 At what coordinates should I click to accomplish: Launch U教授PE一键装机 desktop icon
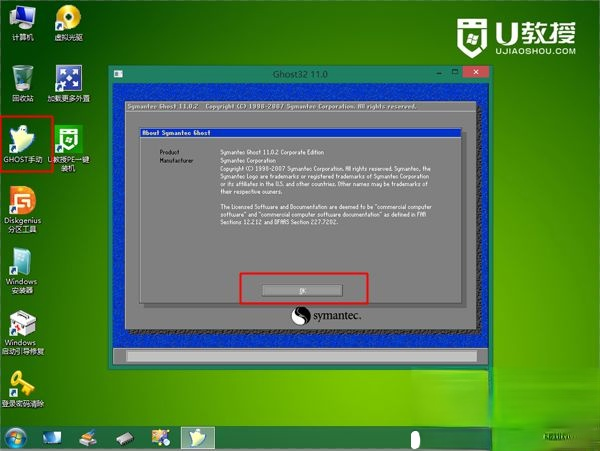coord(68,148)
